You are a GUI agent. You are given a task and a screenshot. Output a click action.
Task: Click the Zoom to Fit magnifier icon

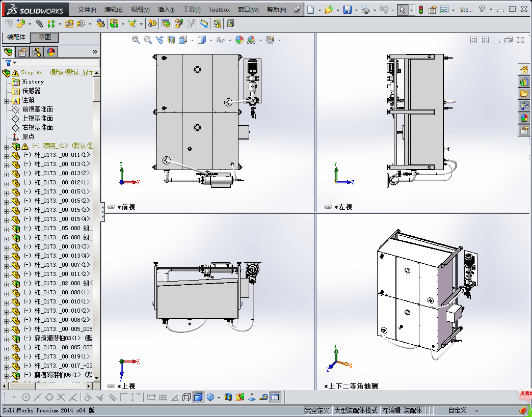136,40
